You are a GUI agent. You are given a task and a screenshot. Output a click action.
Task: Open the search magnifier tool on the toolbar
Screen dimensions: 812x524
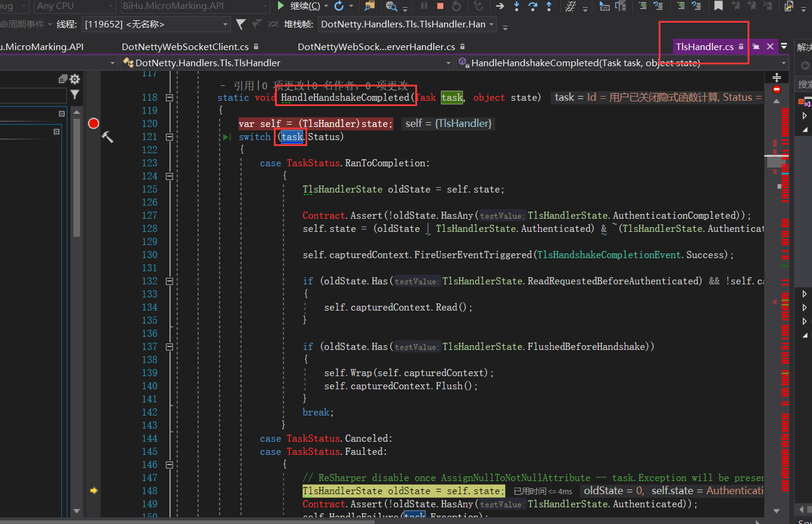[x=391, y=7]
